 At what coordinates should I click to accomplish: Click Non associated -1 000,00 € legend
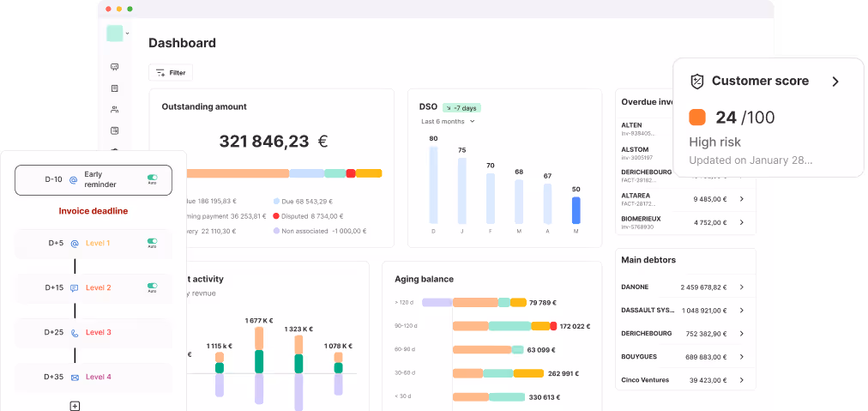319,231
